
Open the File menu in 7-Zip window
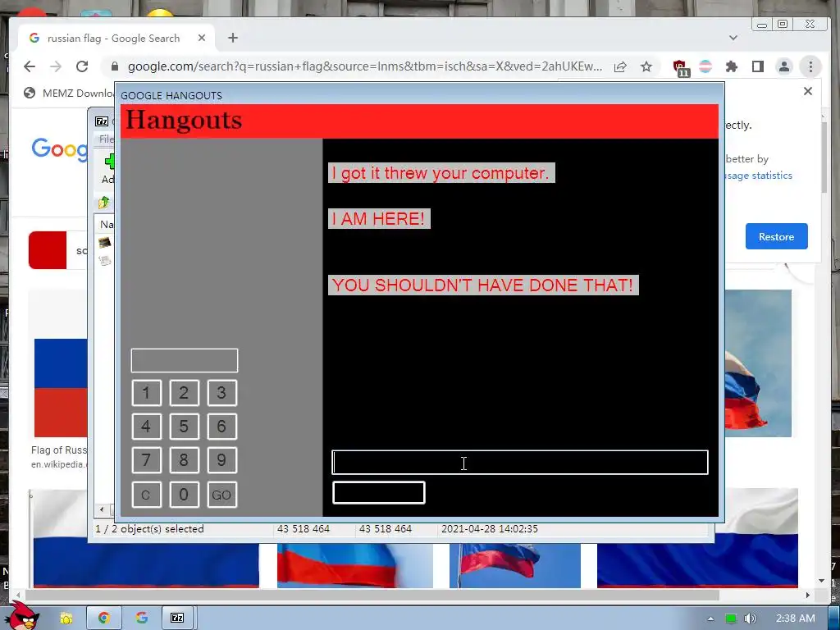click(106, 139)
